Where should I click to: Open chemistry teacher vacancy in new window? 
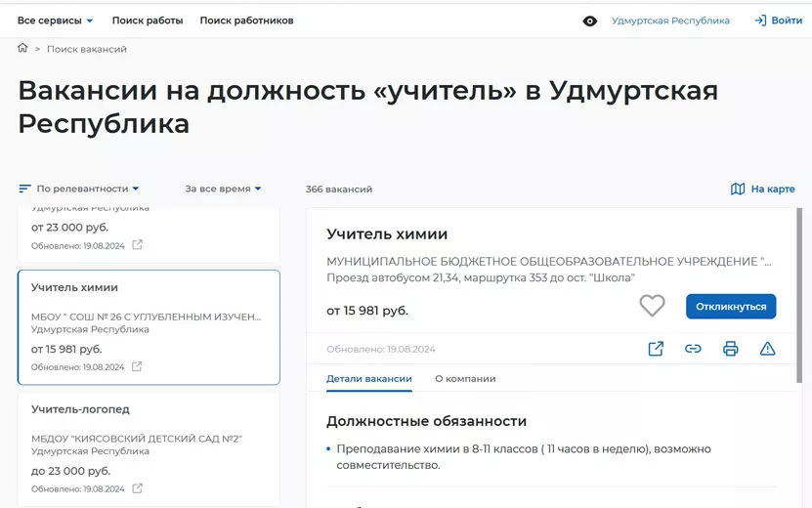[x=656, y=349]
